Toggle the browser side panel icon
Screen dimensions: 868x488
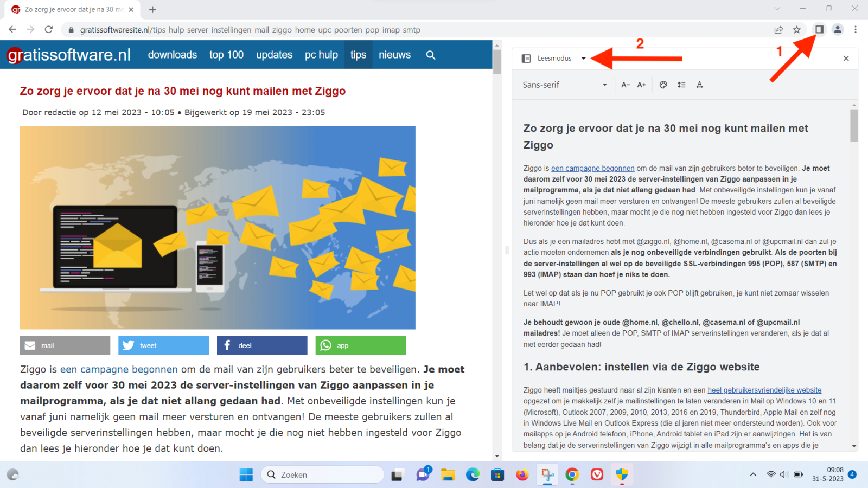coord(819,29)
